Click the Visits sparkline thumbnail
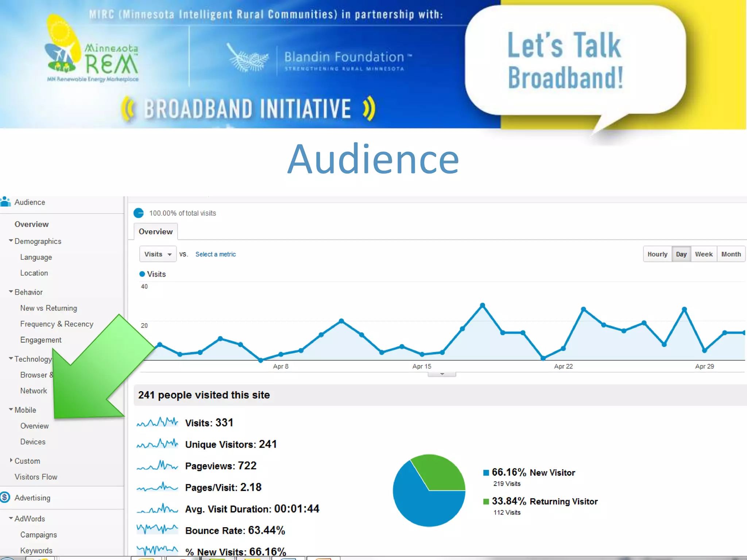747x560 pixels. 157,423
